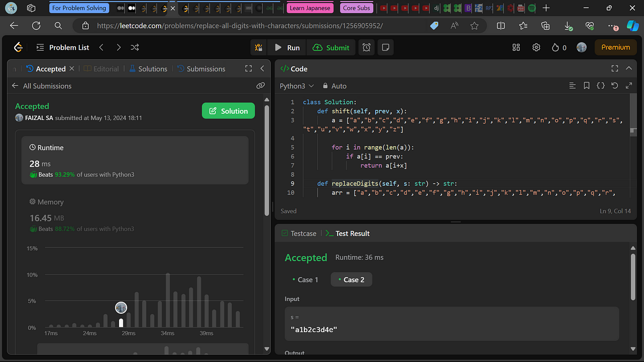Image resolution: width=644 pixels, height=362 pixels.
Task: Go to next problem arrow
Action: click(x=119, y=47)
